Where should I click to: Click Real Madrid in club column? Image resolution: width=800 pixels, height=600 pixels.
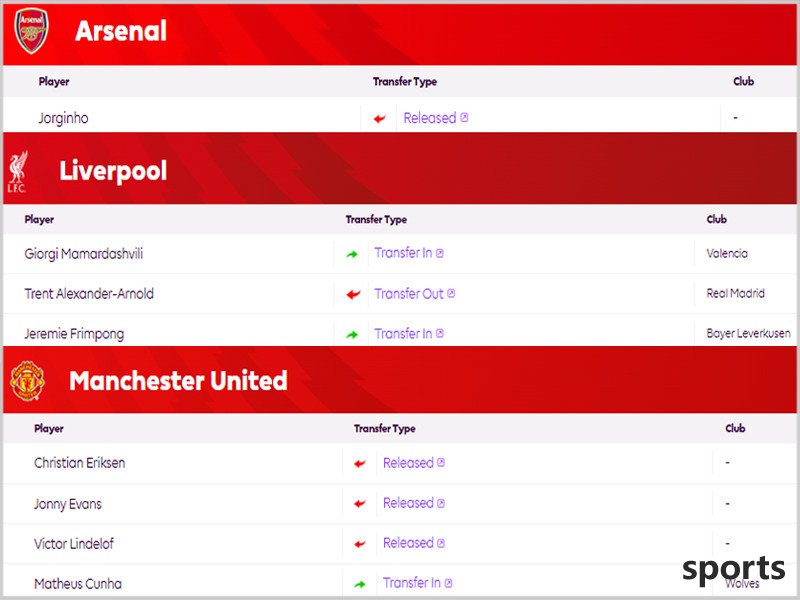pos(735,293)
